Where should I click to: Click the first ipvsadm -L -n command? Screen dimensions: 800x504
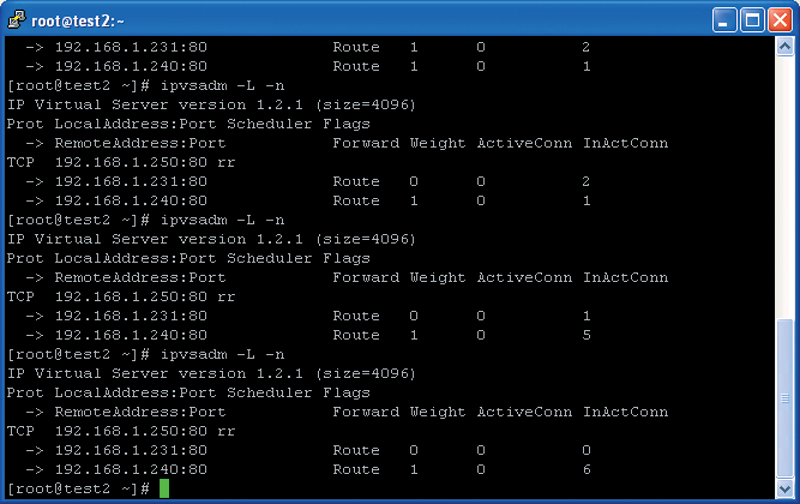point(222,85)
